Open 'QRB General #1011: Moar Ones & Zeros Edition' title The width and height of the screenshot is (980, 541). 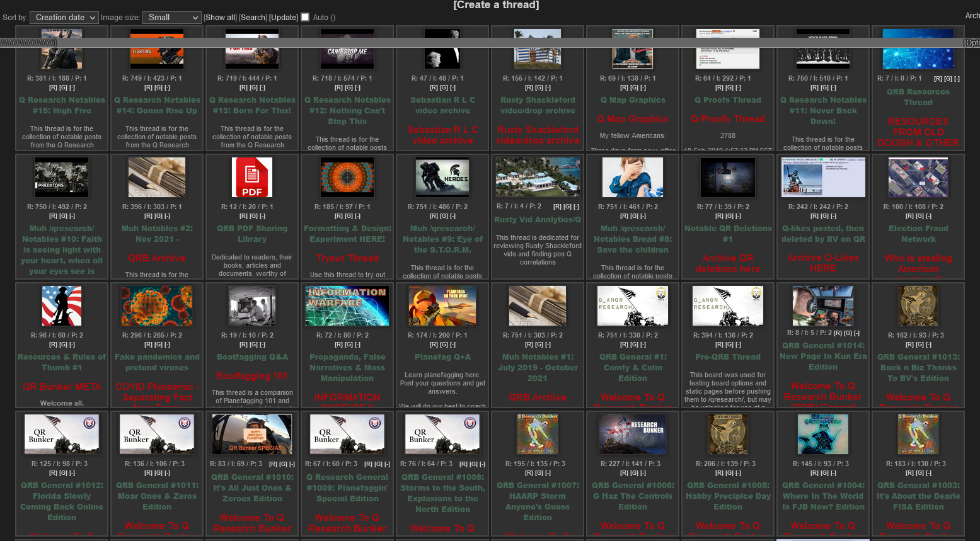tap(157, 496)
